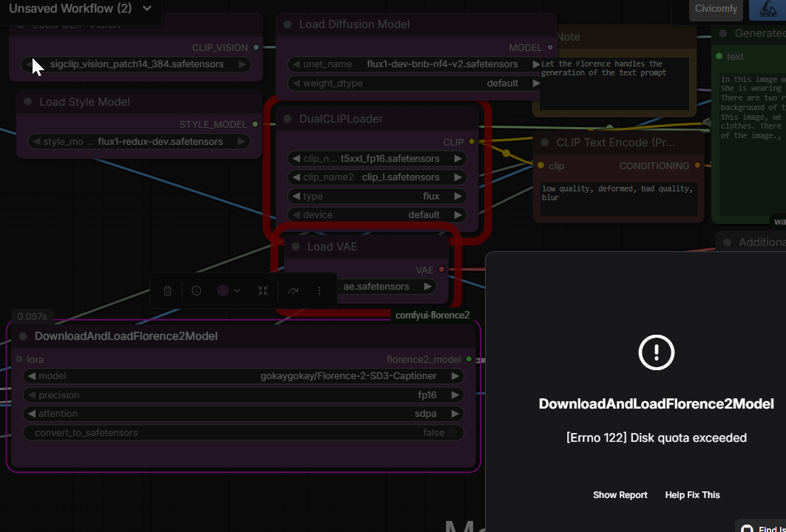This screenshot has height=532, width=786.
Task: Collapse the Additional node via its dot
Action: tap(728, 242)
